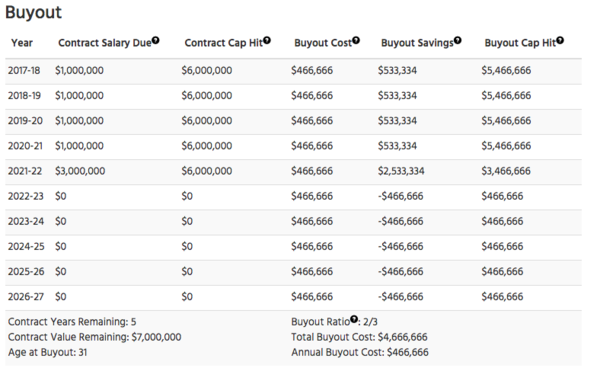The width and height of the screenshot is (600, 368).
Task: Select the 2018-19 year cell
Action: tap(24, 96)
